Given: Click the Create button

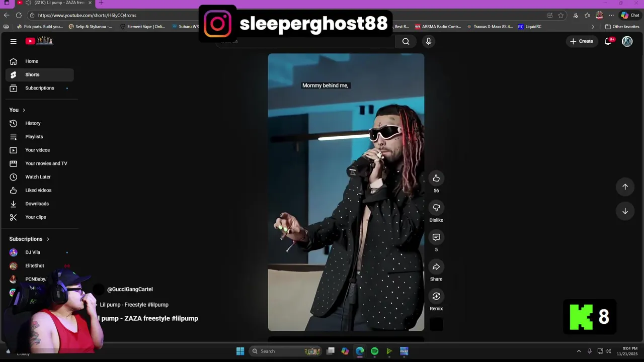Looking at the screenshot, I should click(582, 41).
